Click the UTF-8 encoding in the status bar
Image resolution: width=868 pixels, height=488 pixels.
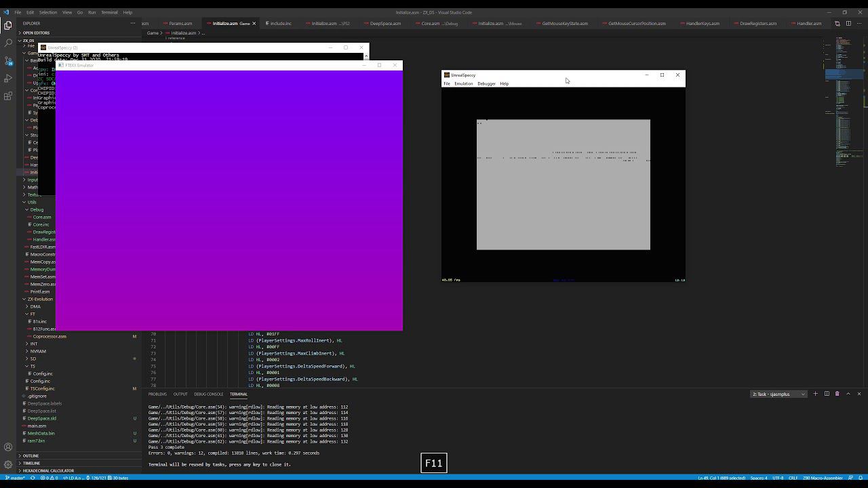click(778, 478)
